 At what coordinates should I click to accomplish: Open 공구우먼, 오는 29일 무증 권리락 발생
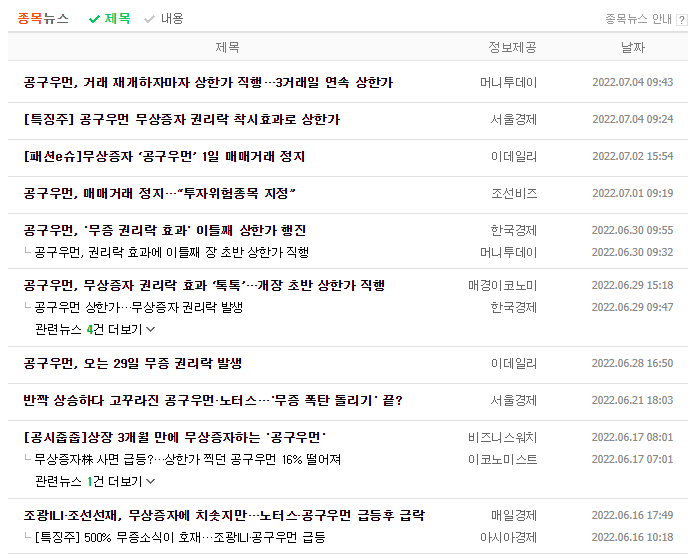[x=132, y=364]
